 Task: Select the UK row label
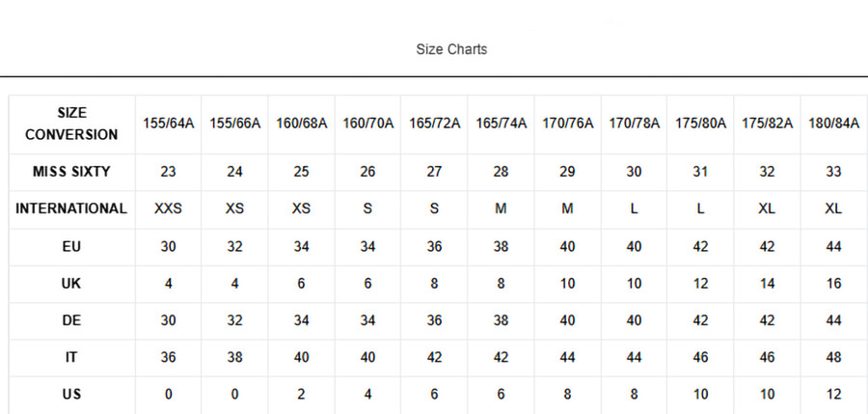tap(72, 283)
